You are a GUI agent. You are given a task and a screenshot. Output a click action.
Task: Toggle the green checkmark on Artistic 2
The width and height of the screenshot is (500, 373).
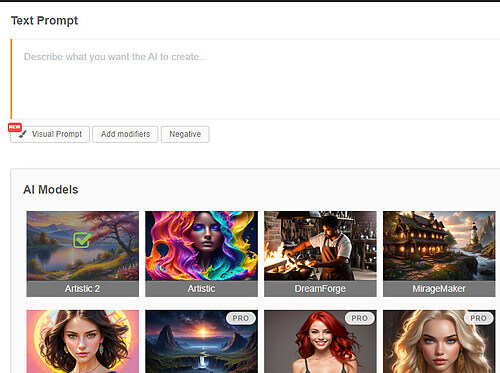tap(82, 240)
